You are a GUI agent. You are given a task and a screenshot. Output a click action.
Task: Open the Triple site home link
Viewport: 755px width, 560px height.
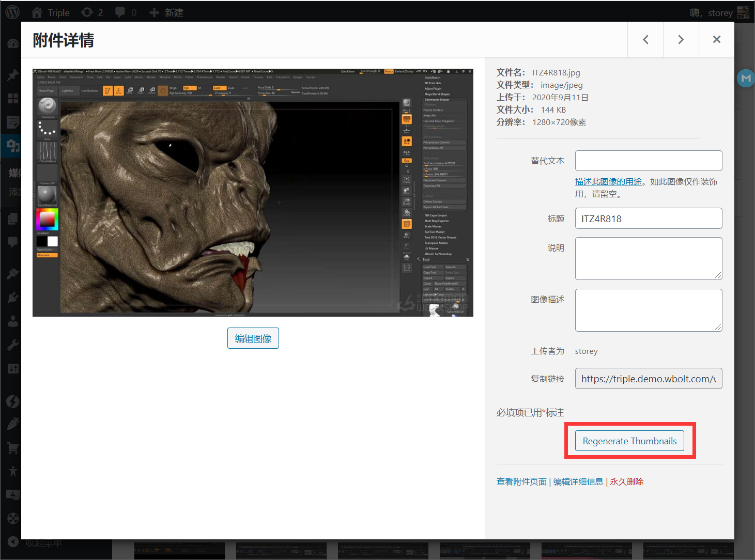51,12
